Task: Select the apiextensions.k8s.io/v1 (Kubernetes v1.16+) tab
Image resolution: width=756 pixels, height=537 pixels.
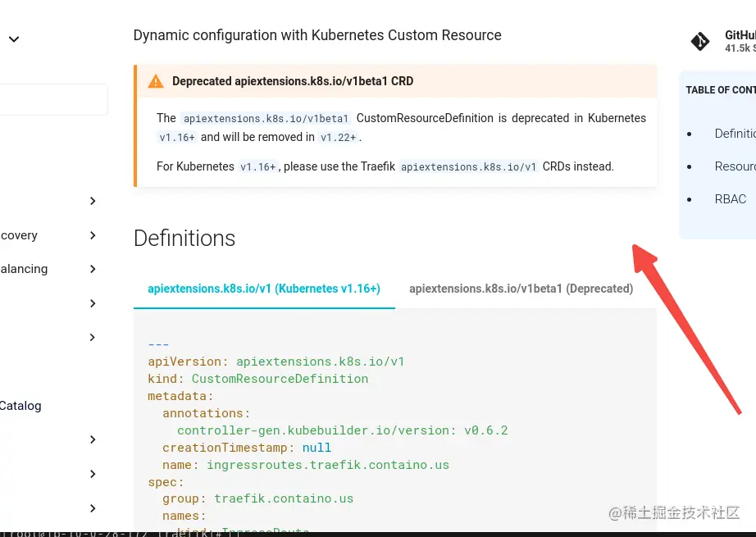Action: (264, 289)
